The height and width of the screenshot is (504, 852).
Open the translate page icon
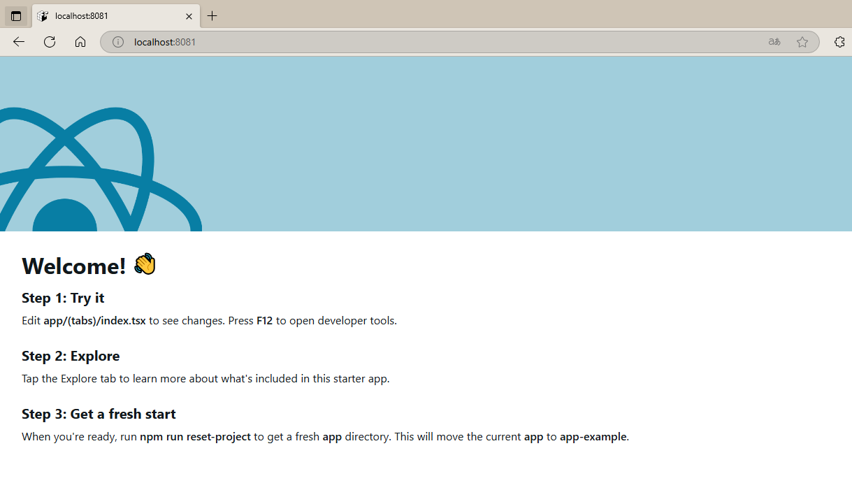click(774, 42)
